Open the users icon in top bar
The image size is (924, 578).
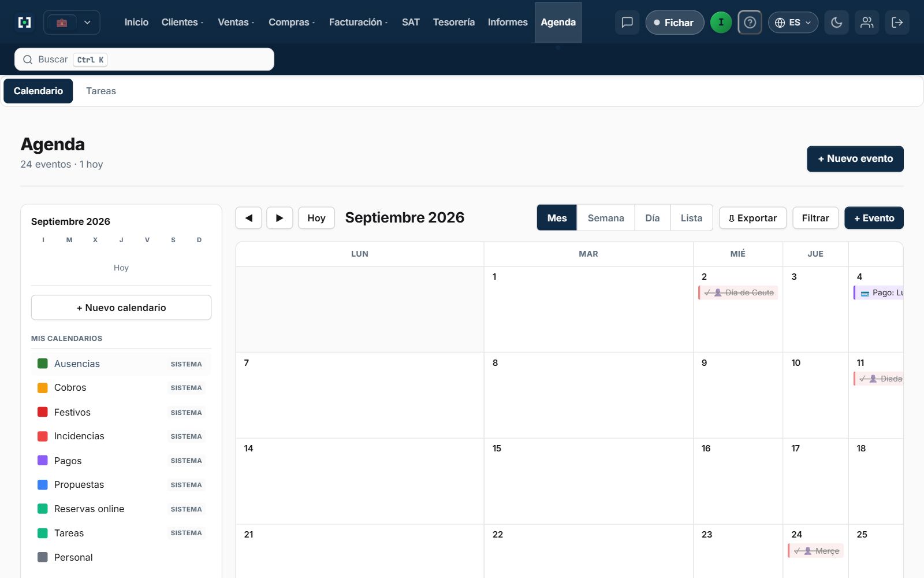coord(867,23)
